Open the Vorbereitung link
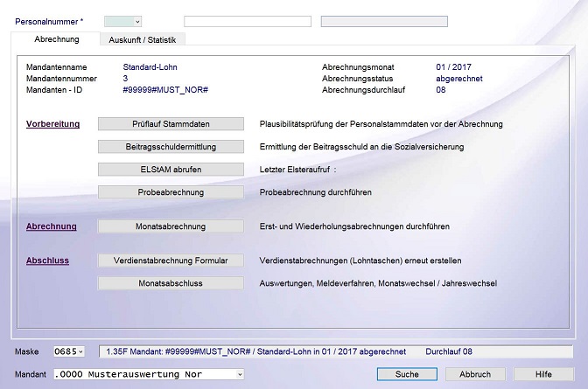588x389 pixels. click(x=52, y=124)
